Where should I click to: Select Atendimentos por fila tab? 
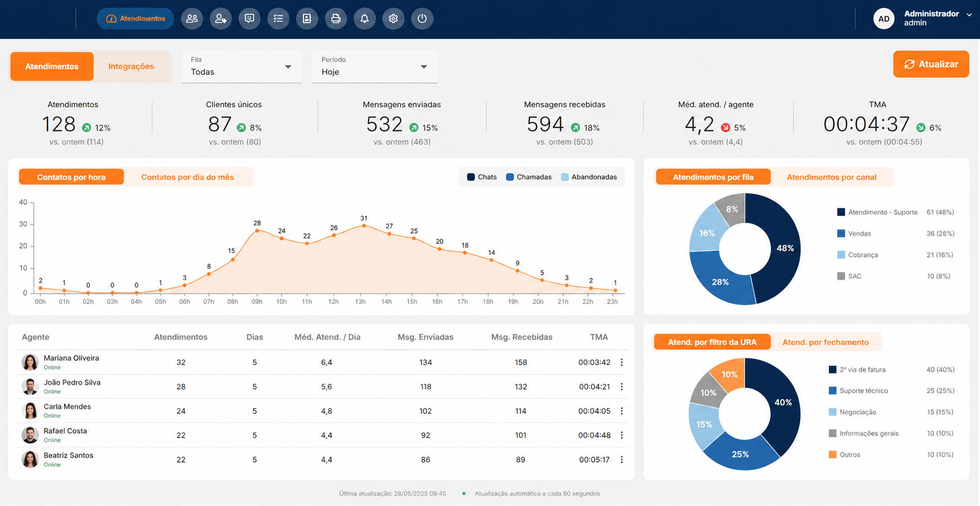click(x=713, y=177)
